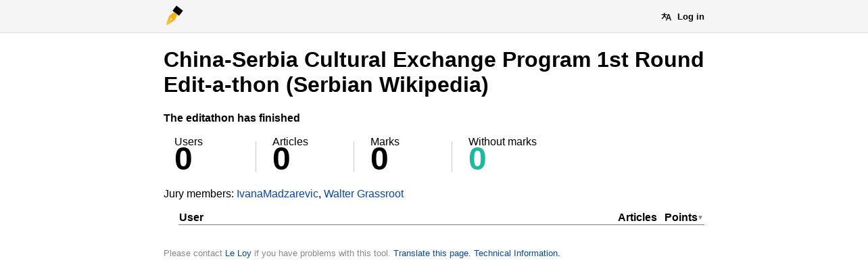The image size is (868, 267).
Task: Open Le Loy contact link
Action: coord(238,253)
